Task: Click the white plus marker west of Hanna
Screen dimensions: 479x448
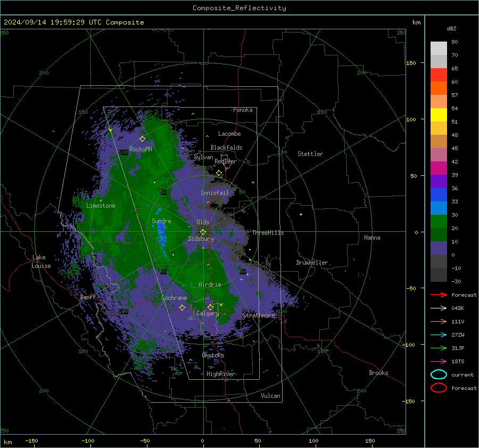Action: coord(301,214)
